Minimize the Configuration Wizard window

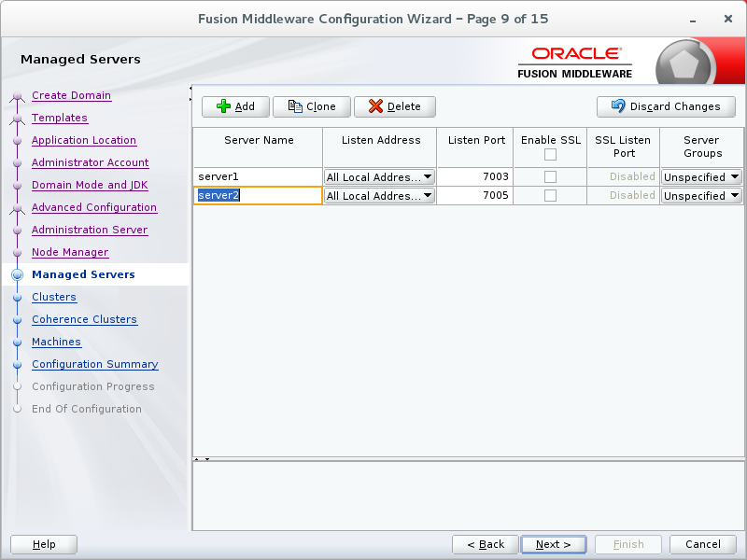tap(693, 20)
